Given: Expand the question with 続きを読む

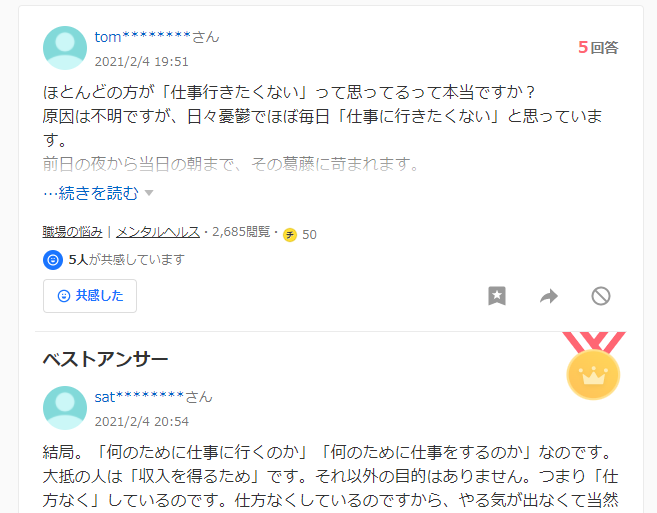Looking at the screenshot, I should 91,193.
